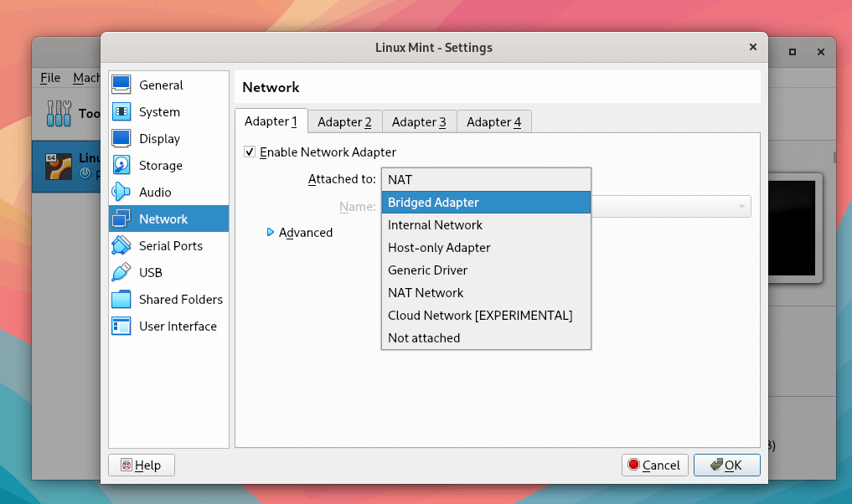Screen dimensions: 852x504
Task: Select the Audio speaker icon
Action: (x=121, y=193)
